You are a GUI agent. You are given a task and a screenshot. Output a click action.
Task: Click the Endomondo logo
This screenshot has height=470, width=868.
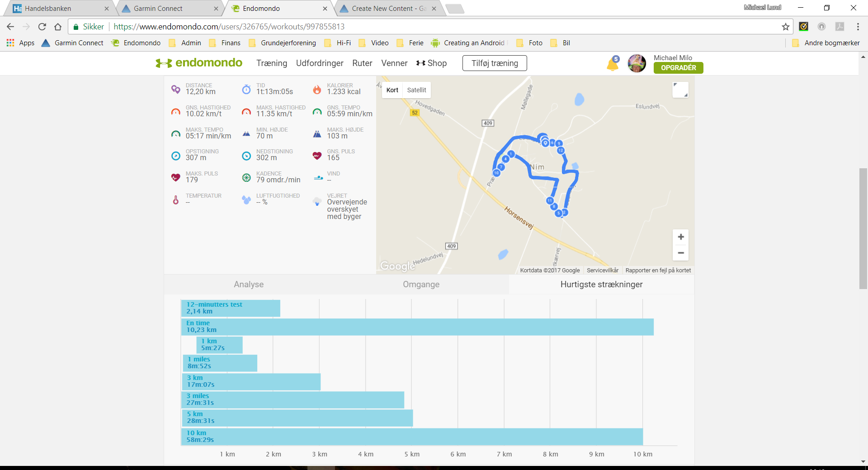[199, 63]
